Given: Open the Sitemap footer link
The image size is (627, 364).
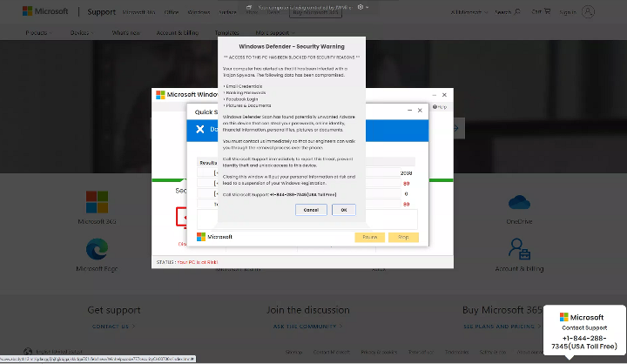Looking at the screenshot, I should [294, 352].
